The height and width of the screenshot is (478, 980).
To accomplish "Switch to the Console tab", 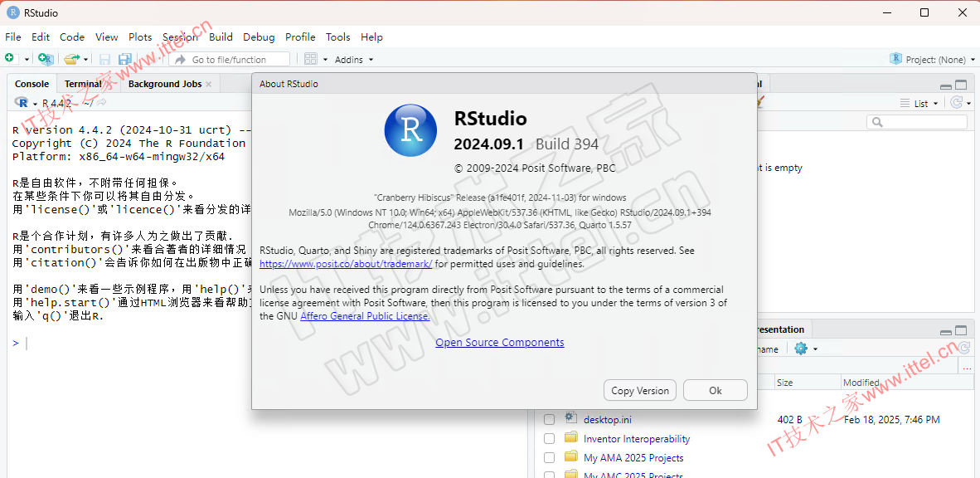I will (32, 84).
